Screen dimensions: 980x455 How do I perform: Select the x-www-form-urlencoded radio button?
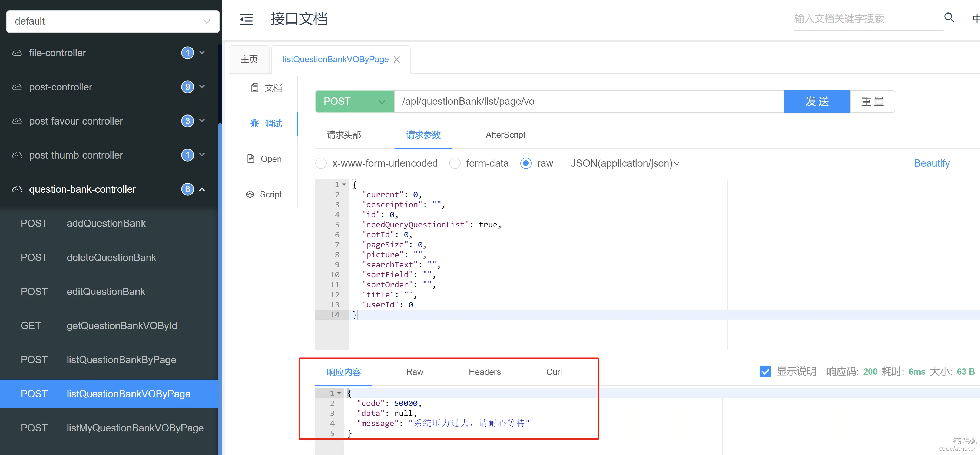321,163
